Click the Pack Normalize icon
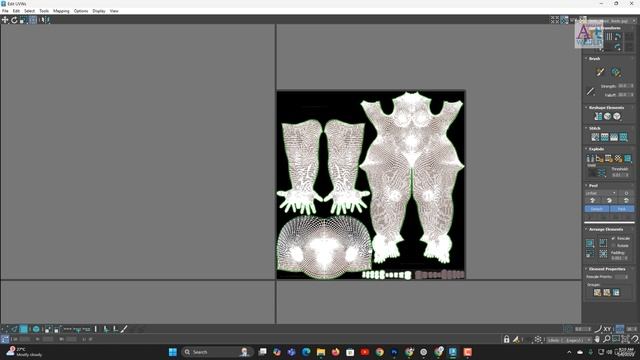 click(603, 254)
